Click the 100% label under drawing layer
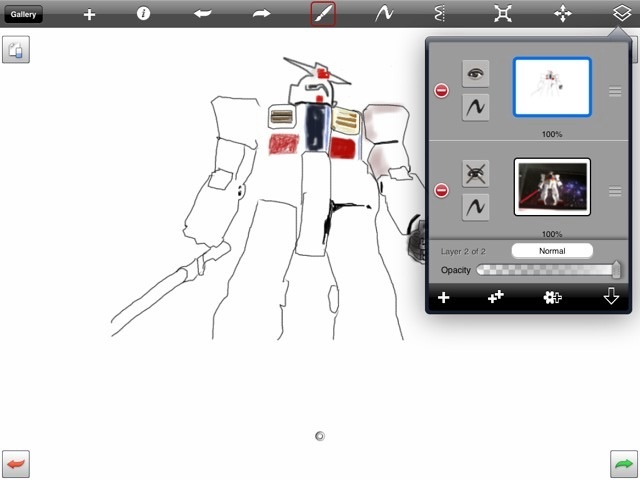Image resolution: width=640 pixels, height=480 pixels. pos(552,134)
